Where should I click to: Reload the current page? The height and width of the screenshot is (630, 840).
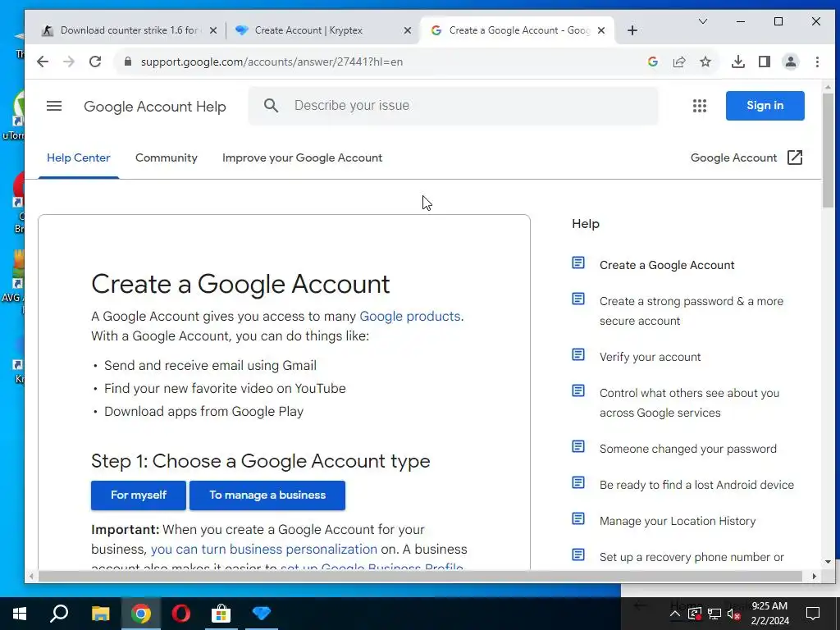pyautogui.click(x=95, y=62)
